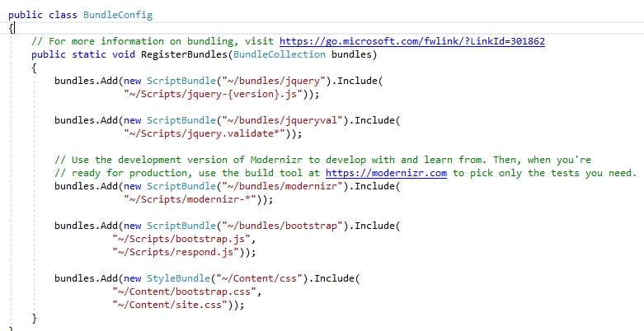The image size is (644, 331).
Task: Click the "~/Content/bootstrap.css" string
Action: coord(184,291)
